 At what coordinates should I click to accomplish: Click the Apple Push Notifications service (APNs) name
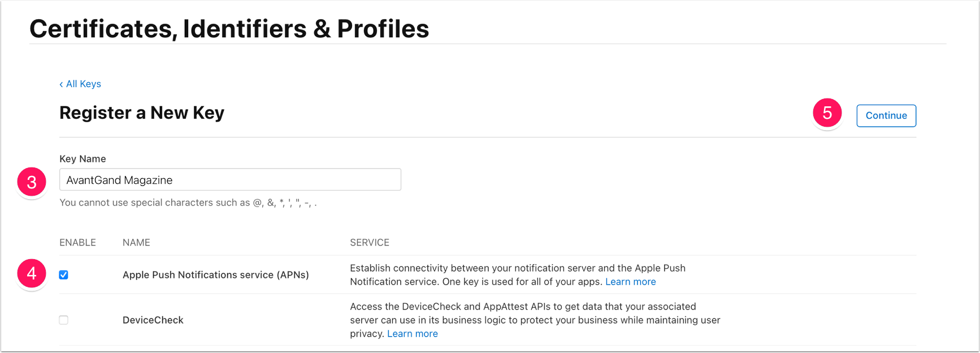(x=216, y=275)
